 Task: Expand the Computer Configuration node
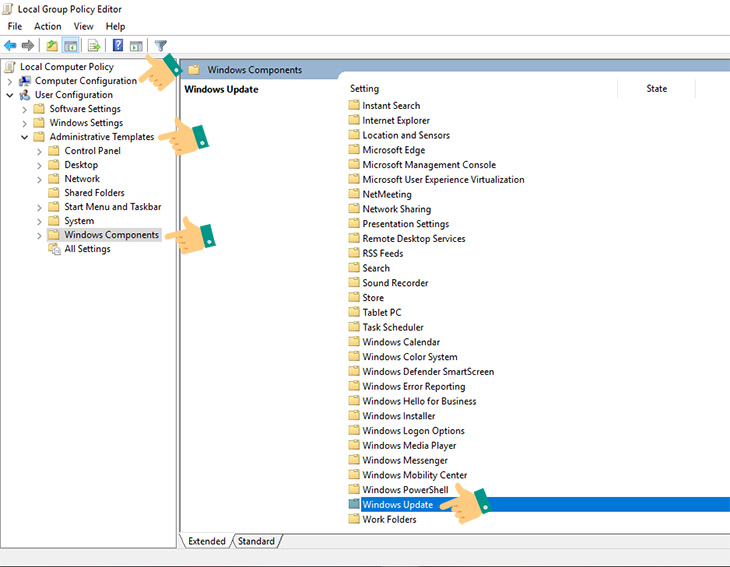click(x=10, y=81)
